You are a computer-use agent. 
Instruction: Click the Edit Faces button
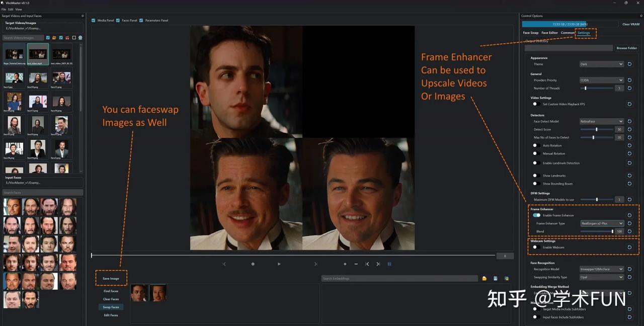tap(111, 315)
